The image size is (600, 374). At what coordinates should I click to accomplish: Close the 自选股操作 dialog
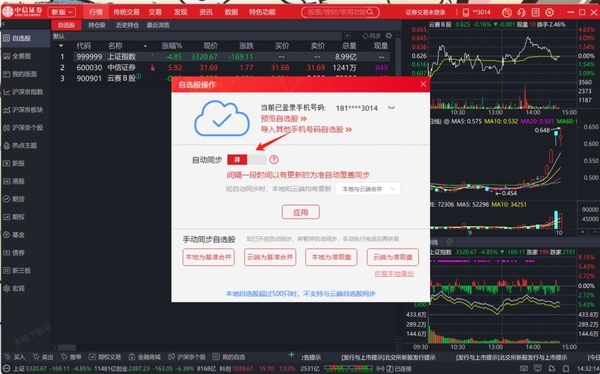pos(423,84)
